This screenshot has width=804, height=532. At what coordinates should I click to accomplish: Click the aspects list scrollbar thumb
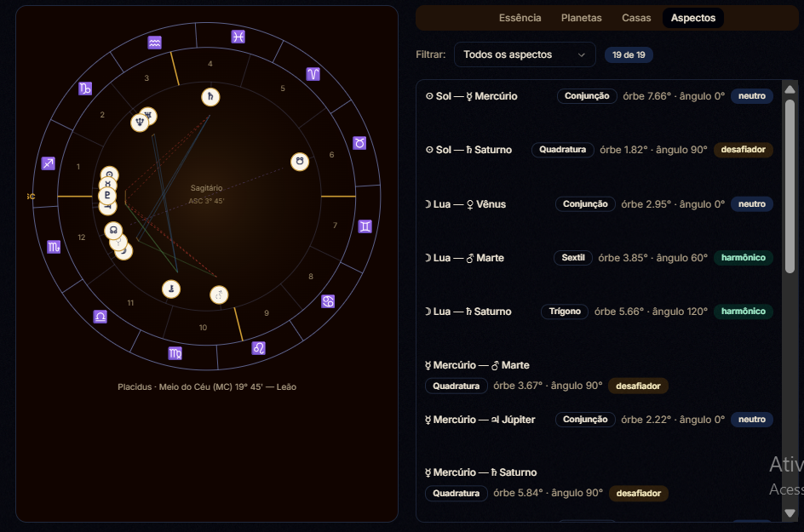tap(790, 186)
